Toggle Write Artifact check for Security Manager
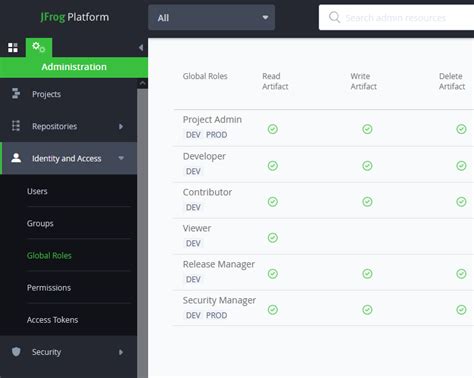 click(x=367, y=310)
